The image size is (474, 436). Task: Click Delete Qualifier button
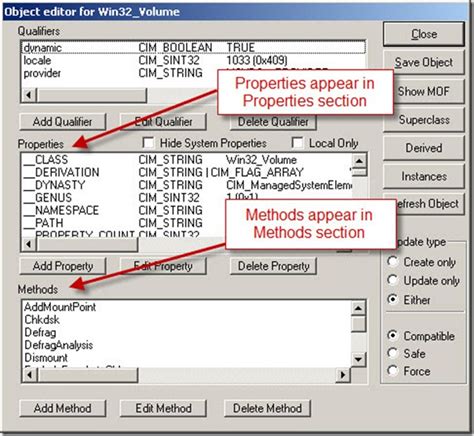273,122
